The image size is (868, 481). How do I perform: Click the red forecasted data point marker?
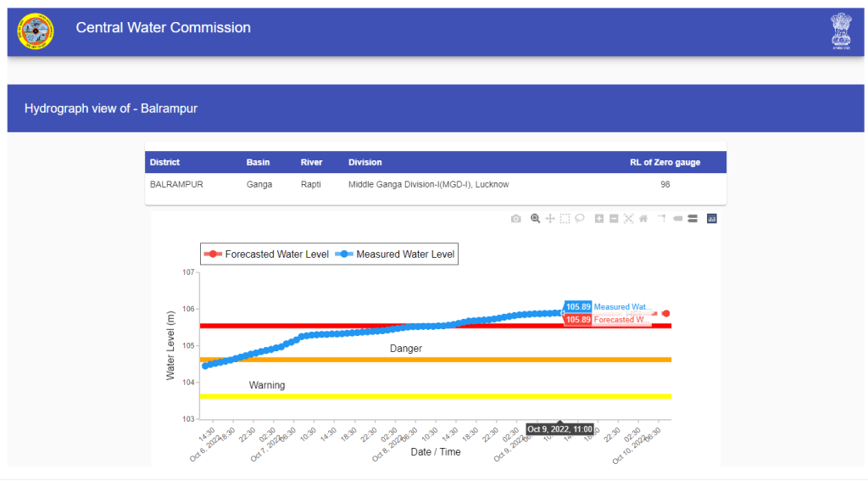[x=666, y=314]
